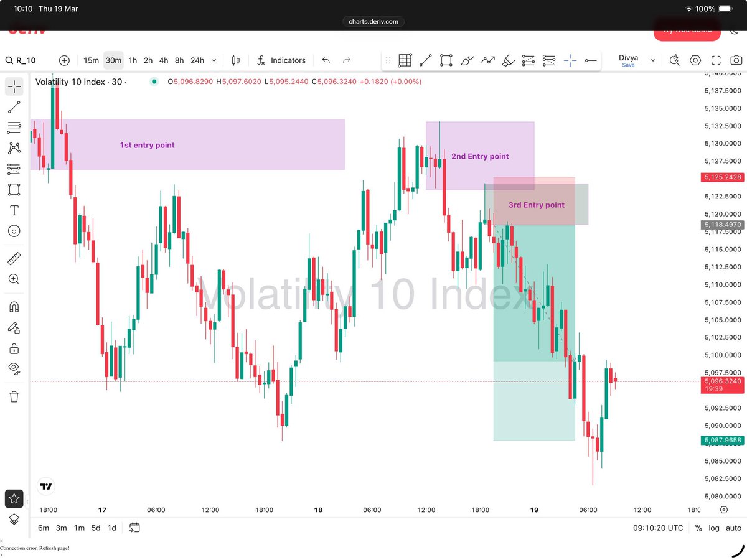Viewport: 747px width, 560px height.
Task: Set date range to 1d
Action: (112, 528)
